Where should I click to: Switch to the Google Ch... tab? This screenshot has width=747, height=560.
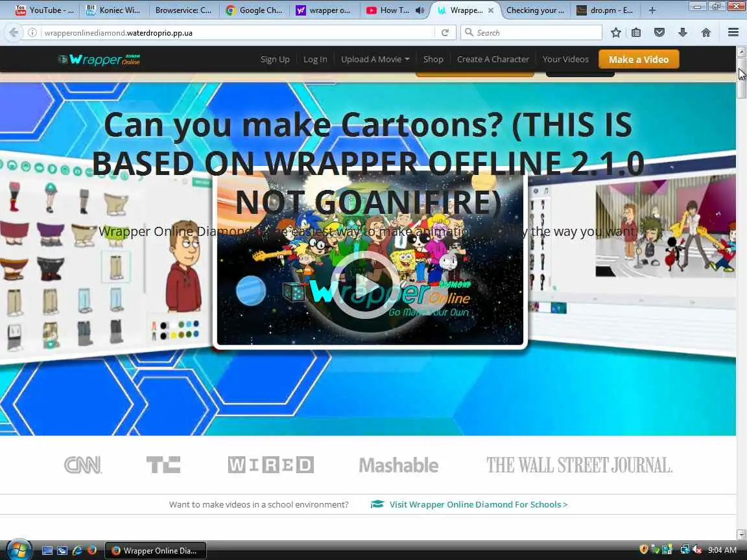tap(254, 10)
